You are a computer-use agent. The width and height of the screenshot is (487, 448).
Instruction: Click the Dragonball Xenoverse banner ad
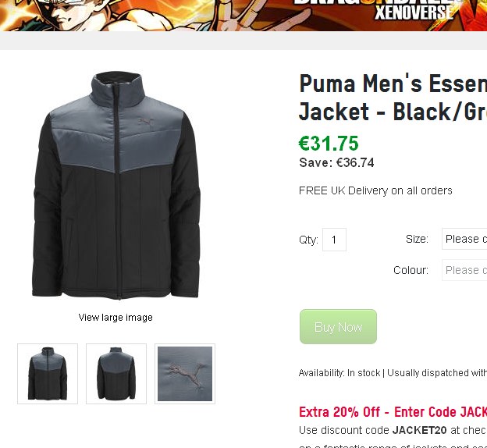[x=243, y=16]
